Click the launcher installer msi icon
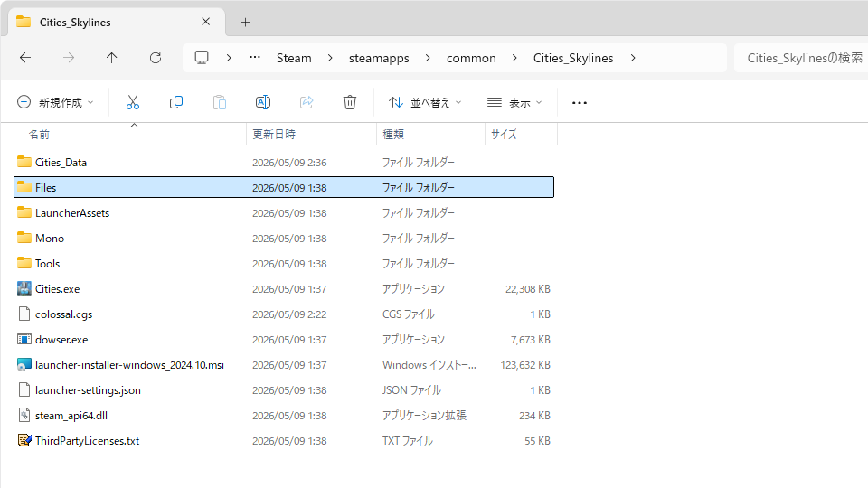Viewport: 868px width, 488px height. point(24,364)
